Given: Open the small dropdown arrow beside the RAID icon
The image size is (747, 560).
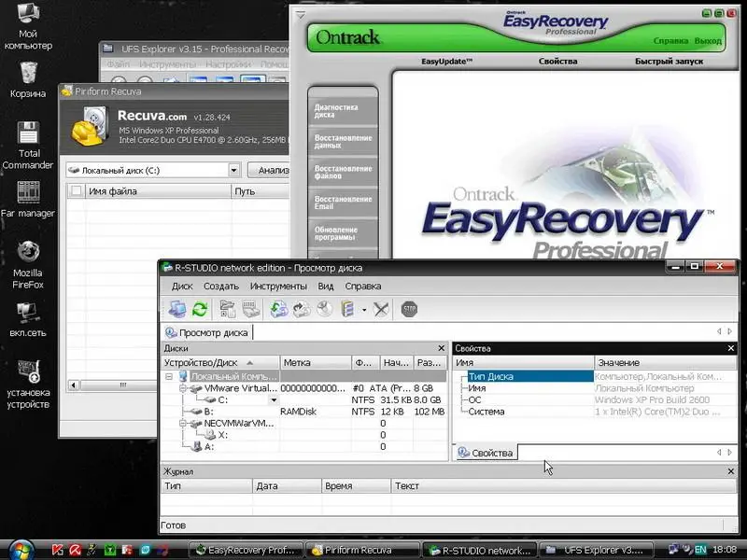Looking at the screenshot, I should pos(364,310).
